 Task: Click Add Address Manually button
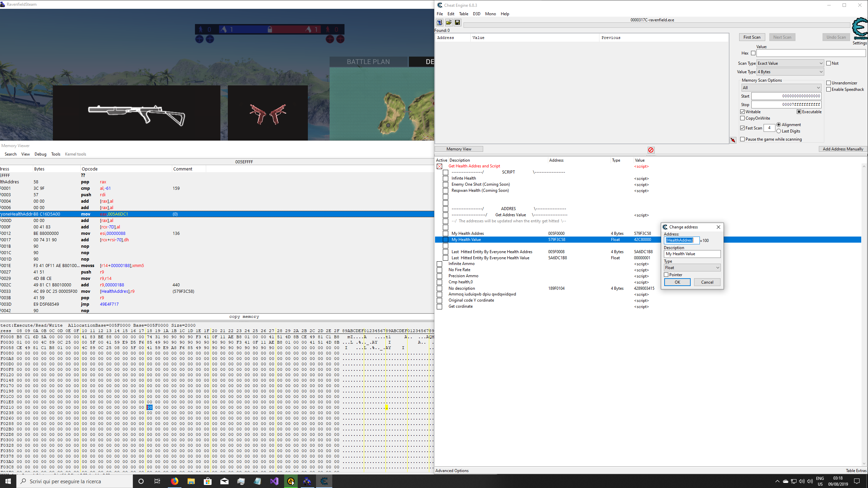click(x=843, y=149)
